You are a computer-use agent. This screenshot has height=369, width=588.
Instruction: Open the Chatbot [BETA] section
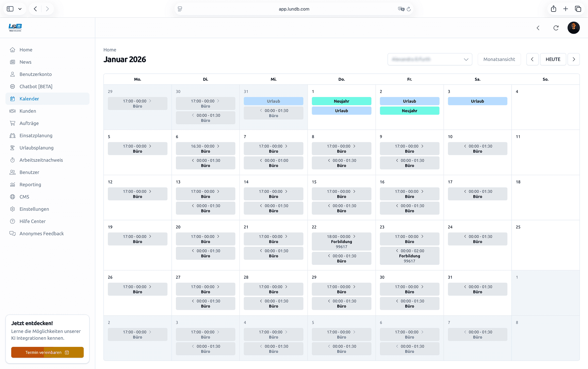pos(35,86)
